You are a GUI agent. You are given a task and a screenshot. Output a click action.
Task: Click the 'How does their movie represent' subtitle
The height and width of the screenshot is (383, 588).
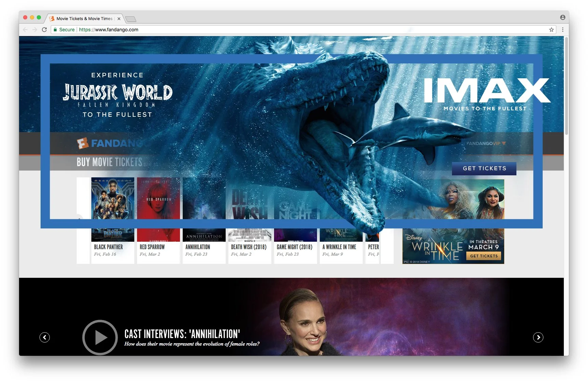192,344
